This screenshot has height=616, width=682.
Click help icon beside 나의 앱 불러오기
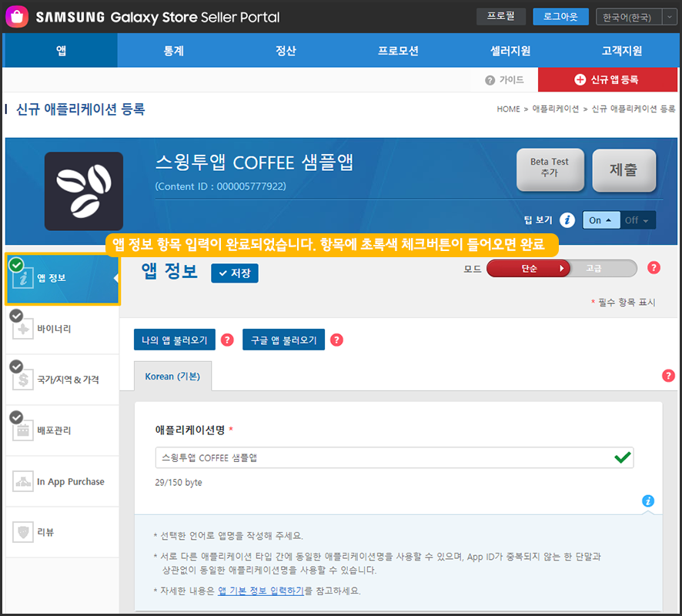[227, 340]
